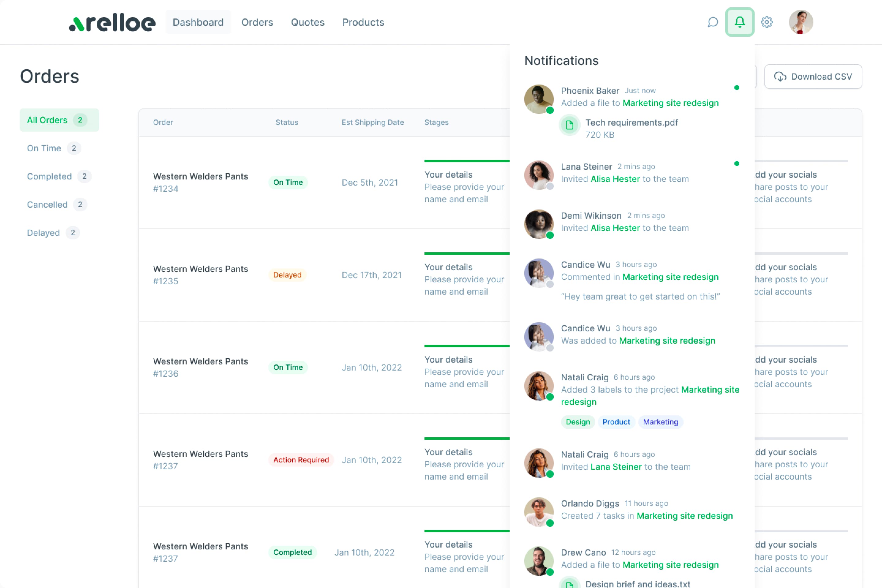Click the Arelloe logo

(x=112, y=23)
